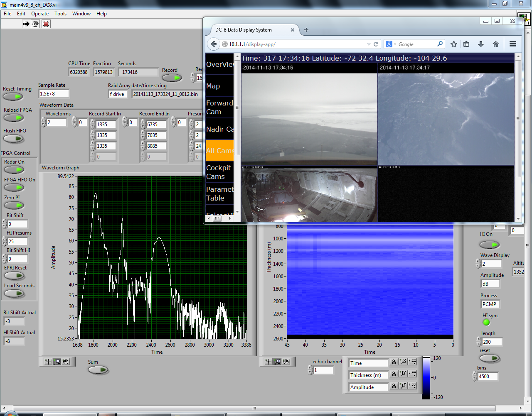Image resolution: width=532 pixels, height=416 pixels.
Task: Open the Firefox hamburger menu
Action: 513,44
